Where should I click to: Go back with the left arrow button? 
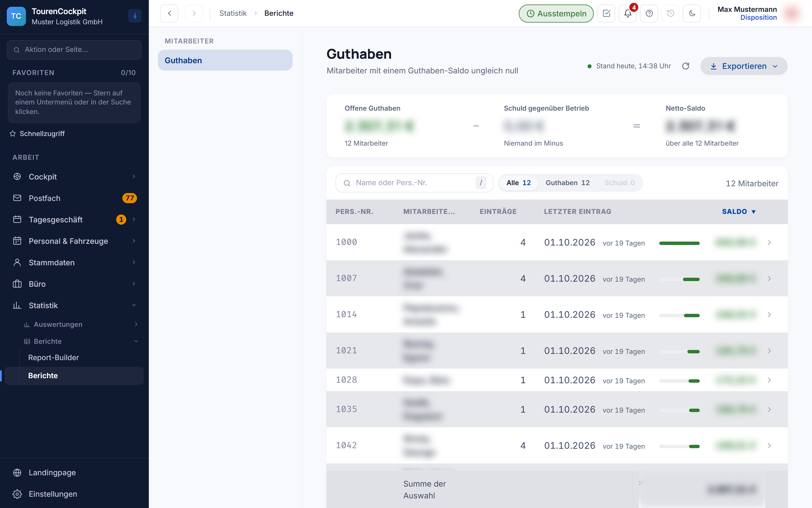pos(169,14)
